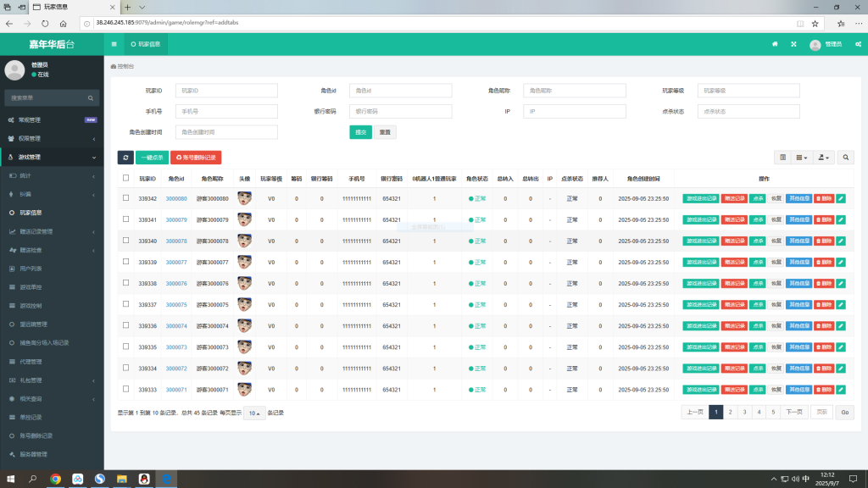Click the home icon in the top header
The height and width of the screenshot is (488, 868).
click(x=775, y=44)
